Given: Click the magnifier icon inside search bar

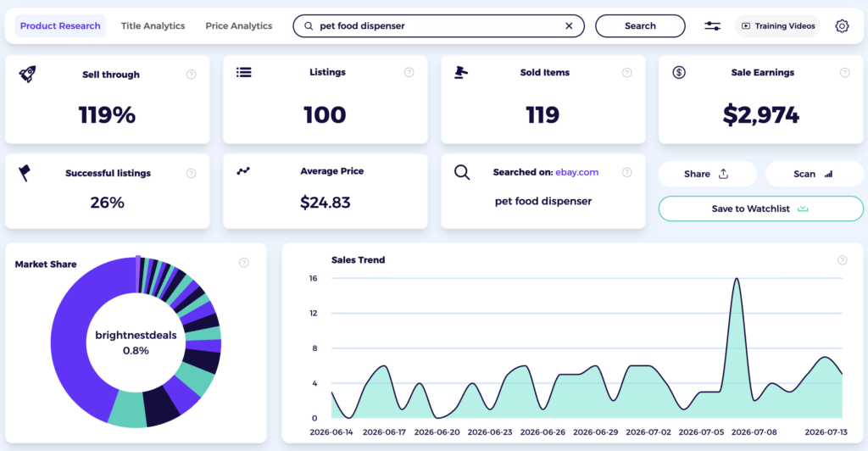Looking at the screenshot, I should click(x=309, y=26).
